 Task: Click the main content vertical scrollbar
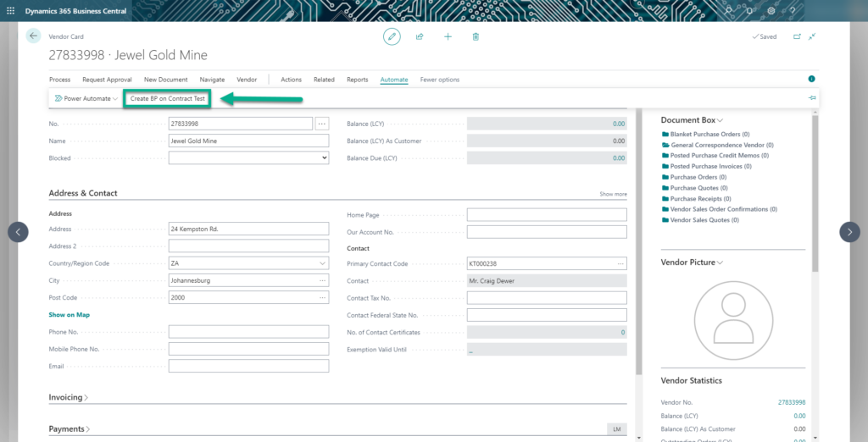638,241
